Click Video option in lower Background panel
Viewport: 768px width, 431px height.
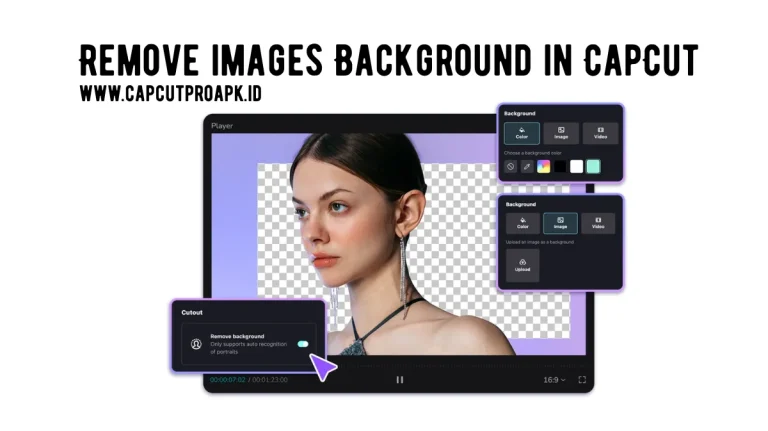coord(599,223)
